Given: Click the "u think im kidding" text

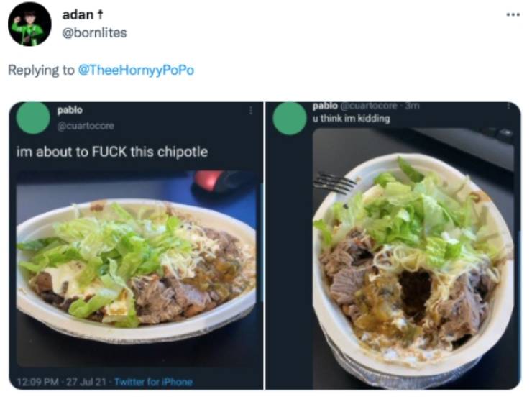Looking at the screenshot, I should click(351, 119).
